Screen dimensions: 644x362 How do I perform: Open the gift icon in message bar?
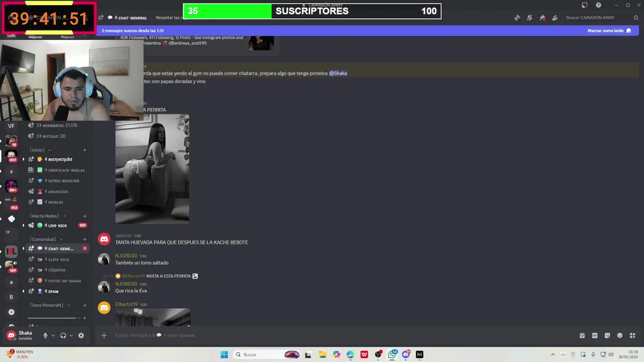coord(582,335)
